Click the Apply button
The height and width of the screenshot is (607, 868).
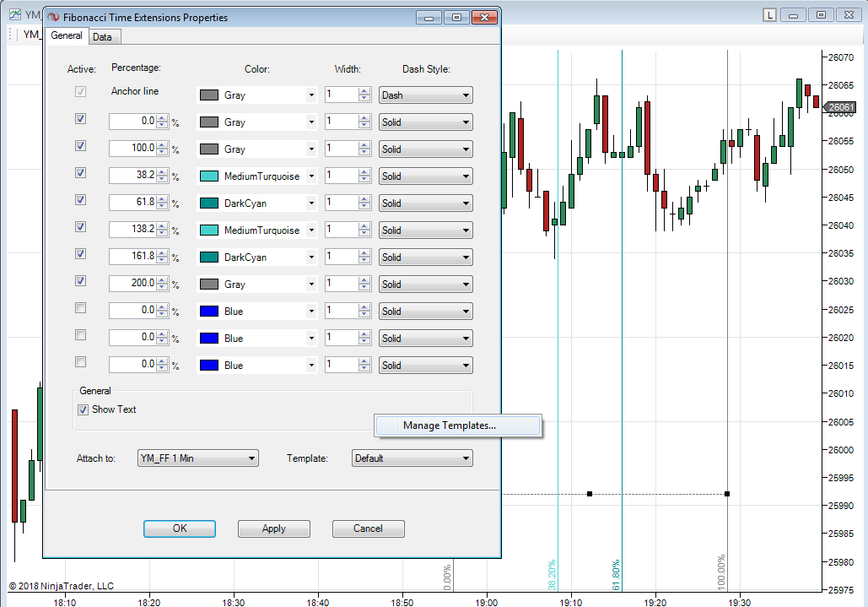[x=273, y=528]
